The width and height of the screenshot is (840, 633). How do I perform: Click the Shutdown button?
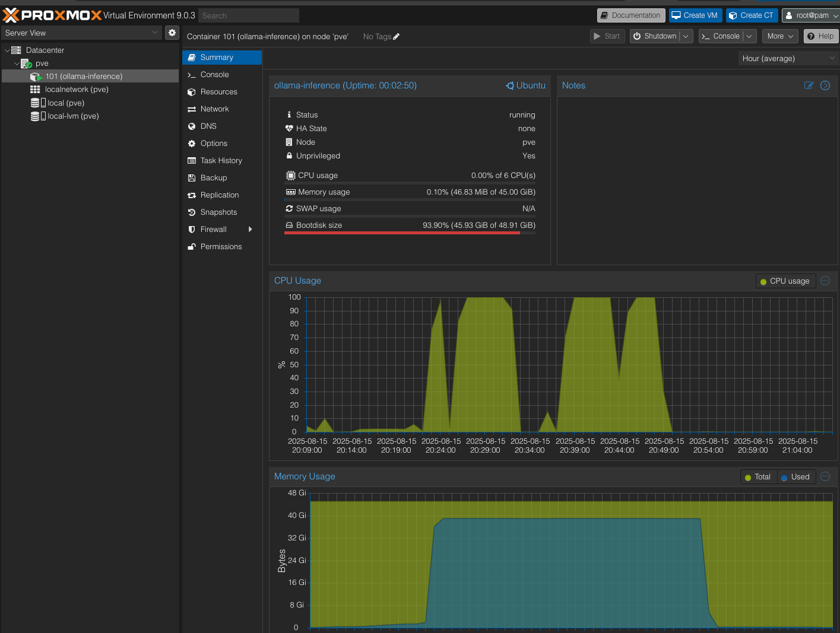tap(655, 36)
